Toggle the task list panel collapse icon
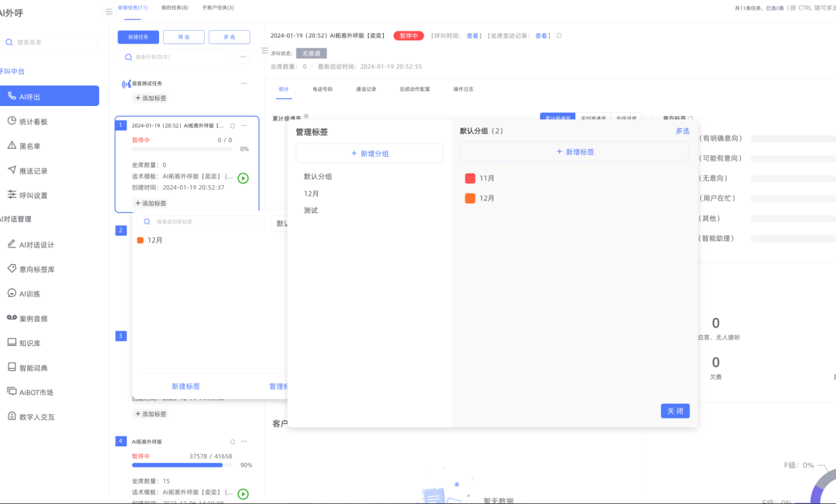The height and width of the screenshot is (504, 836). [265, 51]
